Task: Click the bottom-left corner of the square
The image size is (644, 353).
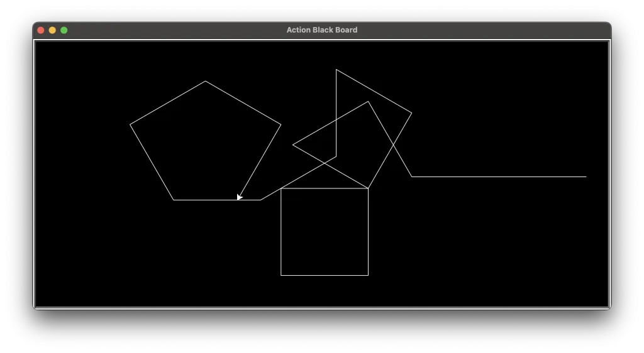Action: (281, 275)
